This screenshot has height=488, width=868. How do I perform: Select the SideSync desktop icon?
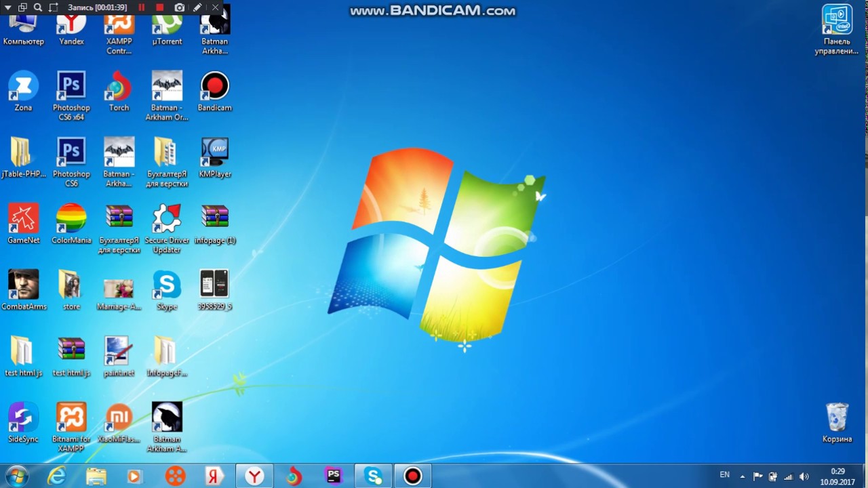(23, 424)
